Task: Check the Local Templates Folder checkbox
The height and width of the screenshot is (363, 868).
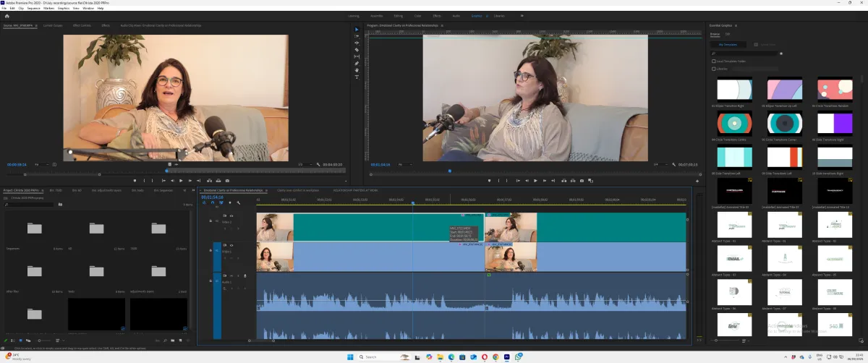Action: point(714,61)
